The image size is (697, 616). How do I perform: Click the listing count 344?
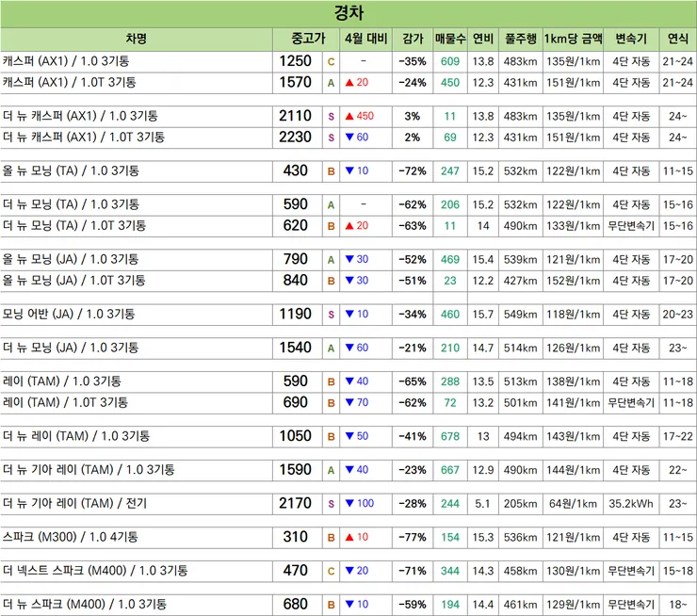pyautogui.click(x=450, y=571)
